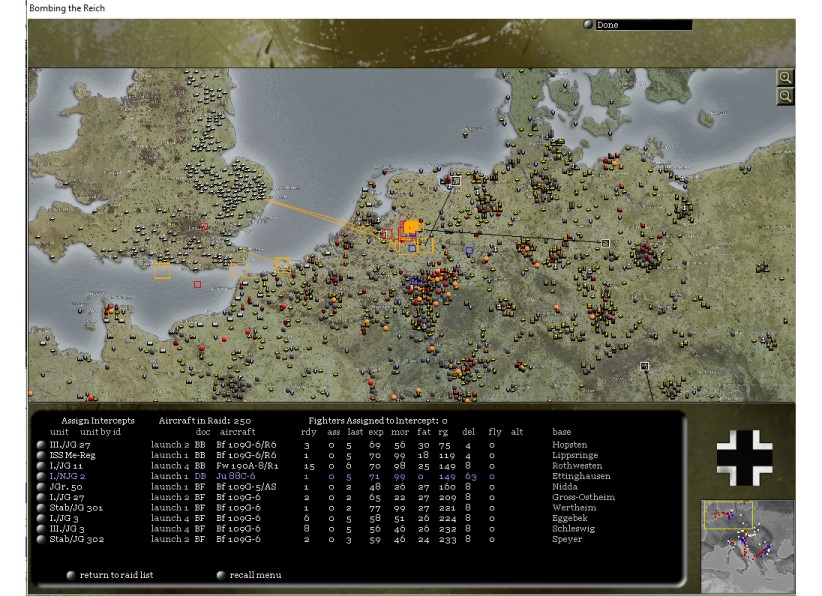Click the rdy column header
Viewport: 822px width, 596px height.
pos(309,432)
